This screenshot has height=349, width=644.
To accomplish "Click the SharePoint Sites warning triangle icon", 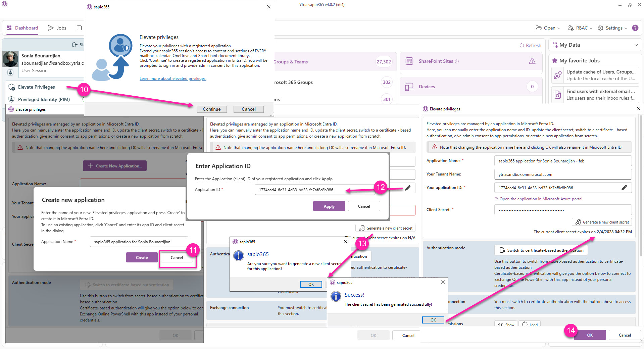I will 532,61.
